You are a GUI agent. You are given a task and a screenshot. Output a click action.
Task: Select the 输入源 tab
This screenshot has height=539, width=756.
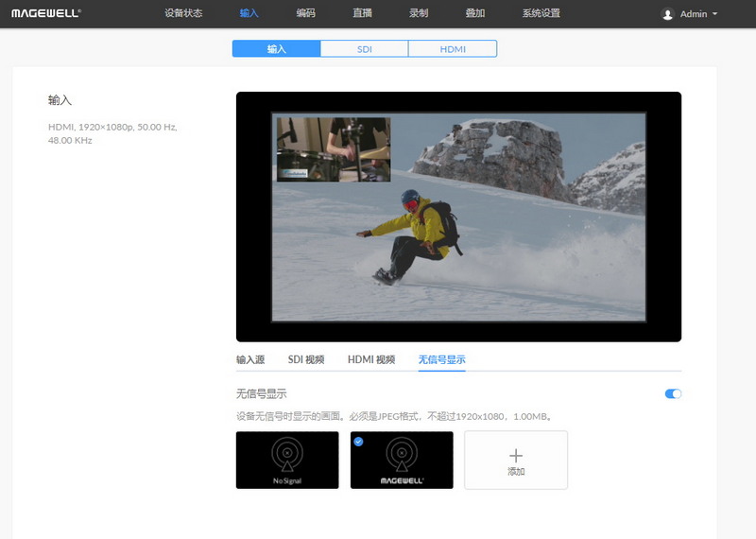(x=250, y=359)
